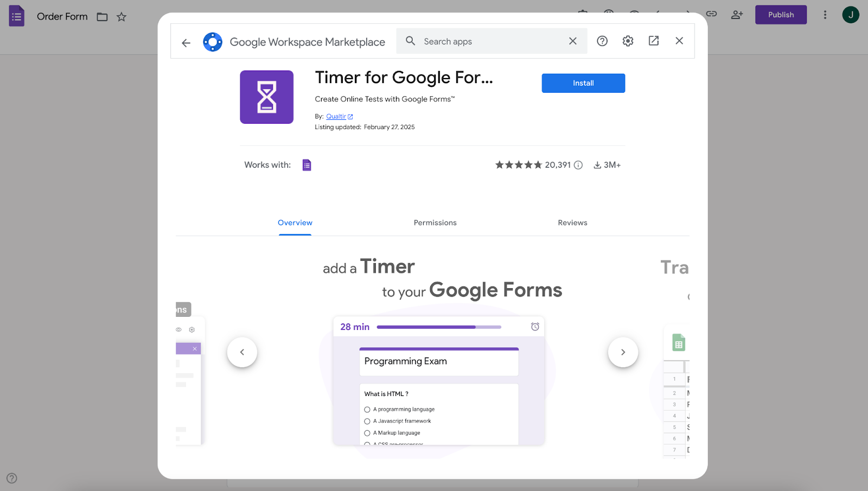Click the download icon beside 3M+
This screenshot has height=491, width=868.
[597, 165]
